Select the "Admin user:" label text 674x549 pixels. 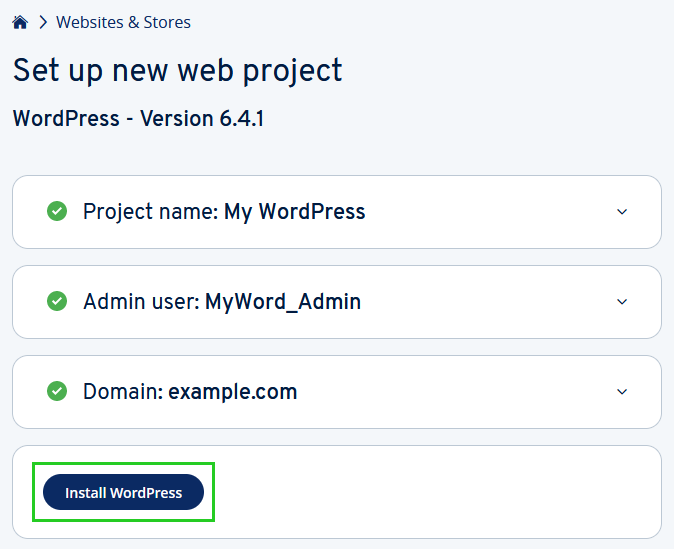pos(141,302)
